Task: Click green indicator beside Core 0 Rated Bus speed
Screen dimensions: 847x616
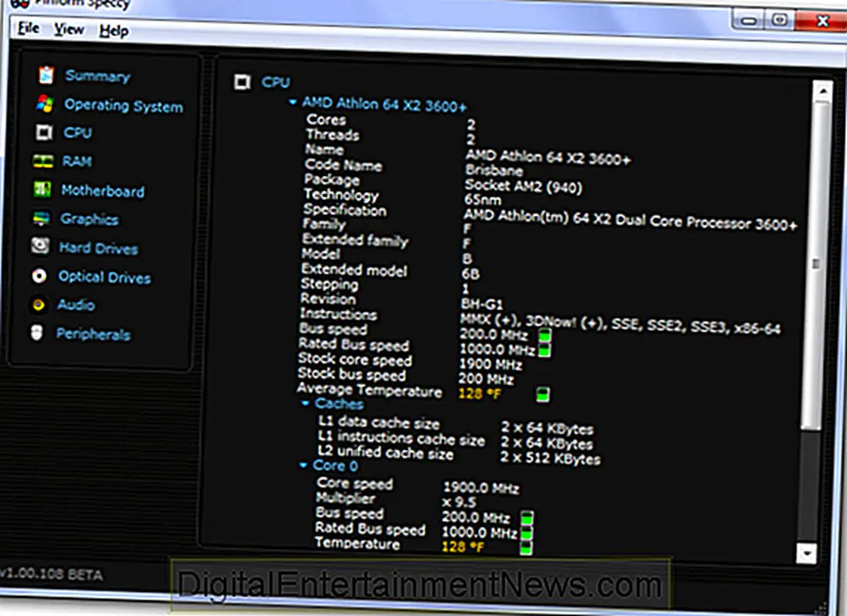Action: pyautogui.click(x=526, y=533)
